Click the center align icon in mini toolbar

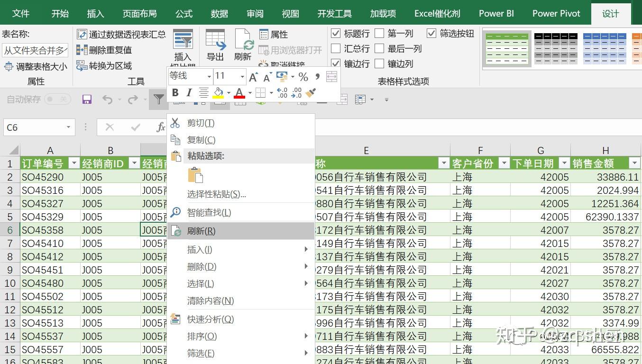click(203, 93)
